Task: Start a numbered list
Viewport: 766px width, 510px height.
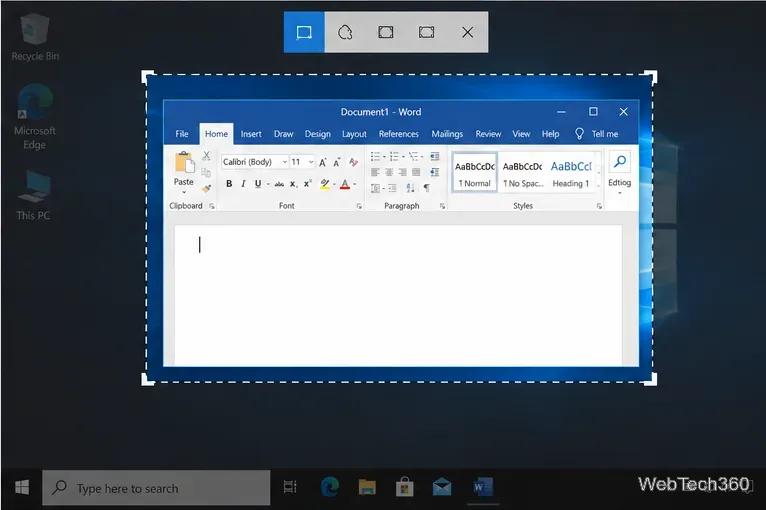Action: [x=394, y=156]
